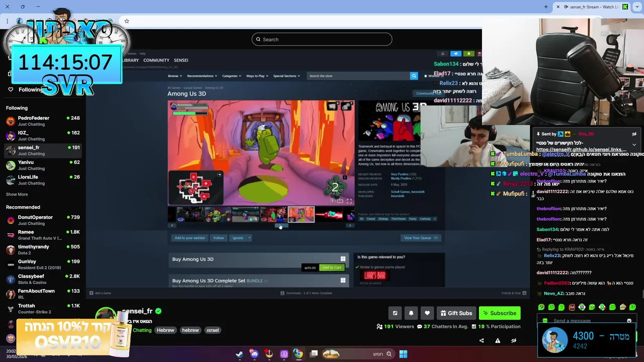
Task: Open the senseifr.github.io pinned link
Action: (x=581, y=149)
